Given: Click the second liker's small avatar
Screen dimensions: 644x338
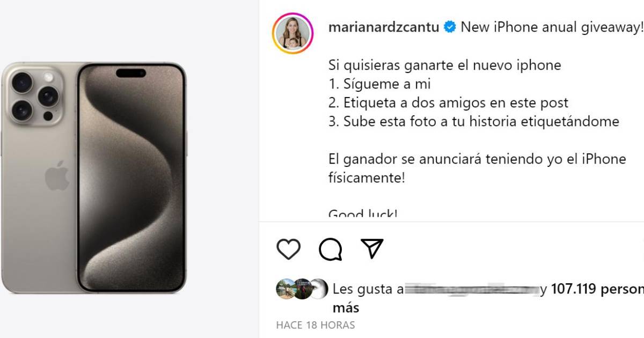Looking at the screenshot, I should click(302, 289).
